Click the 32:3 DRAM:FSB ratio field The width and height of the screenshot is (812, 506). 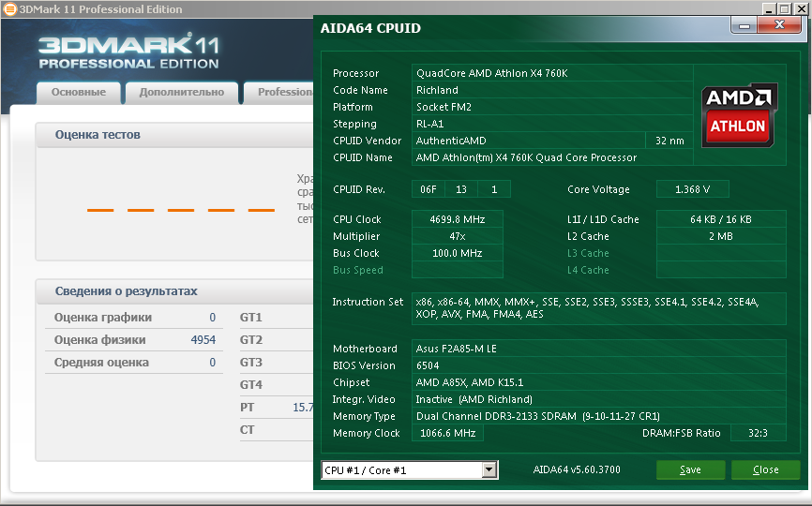click(759, 433)
